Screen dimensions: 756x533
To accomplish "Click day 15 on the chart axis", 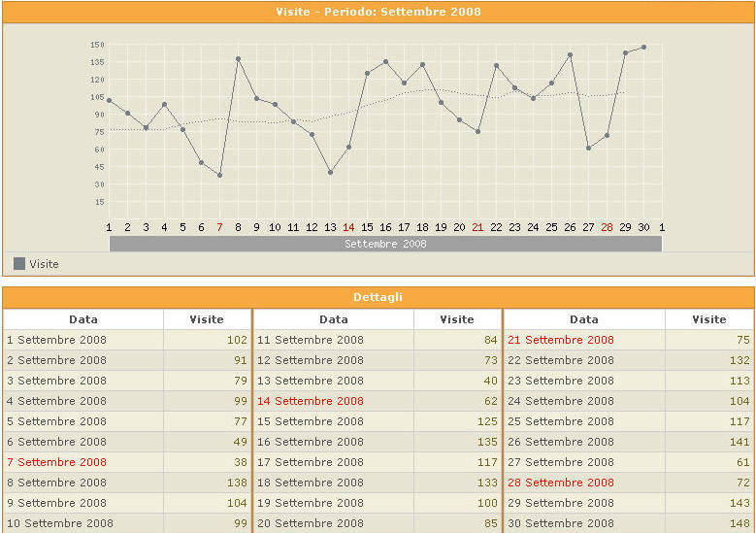I will point(368,227).
